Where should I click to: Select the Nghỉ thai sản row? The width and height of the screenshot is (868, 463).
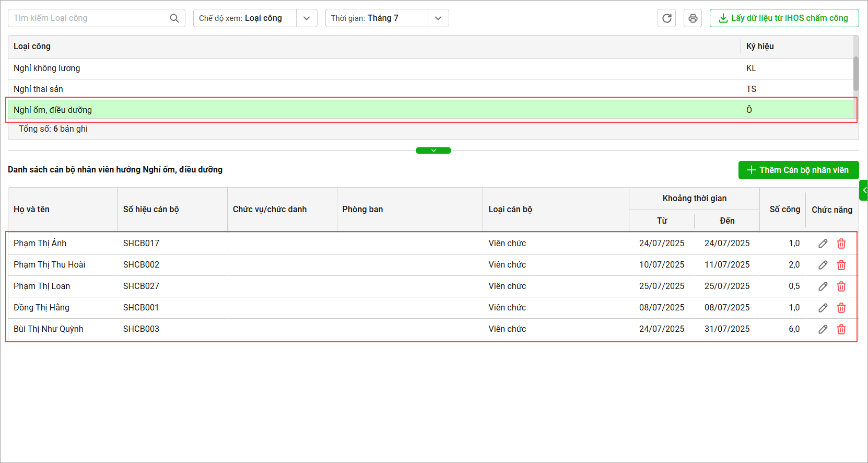click(x=366, y=89)
